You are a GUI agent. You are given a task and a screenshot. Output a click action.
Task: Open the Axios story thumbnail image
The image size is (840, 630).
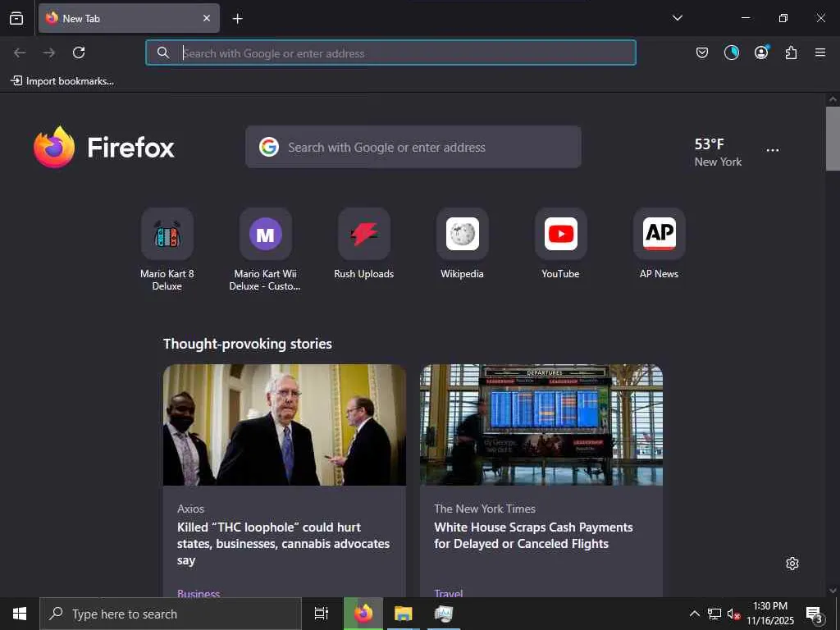285,425
